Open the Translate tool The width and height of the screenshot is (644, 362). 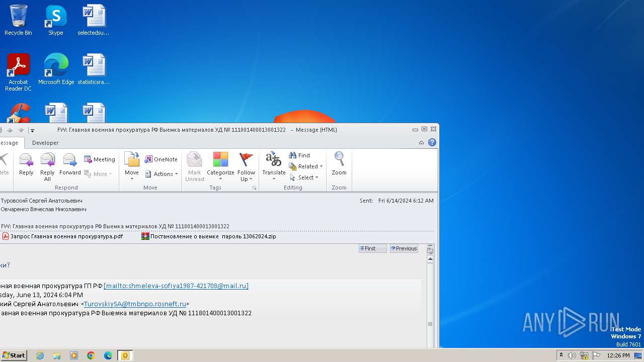274,166
